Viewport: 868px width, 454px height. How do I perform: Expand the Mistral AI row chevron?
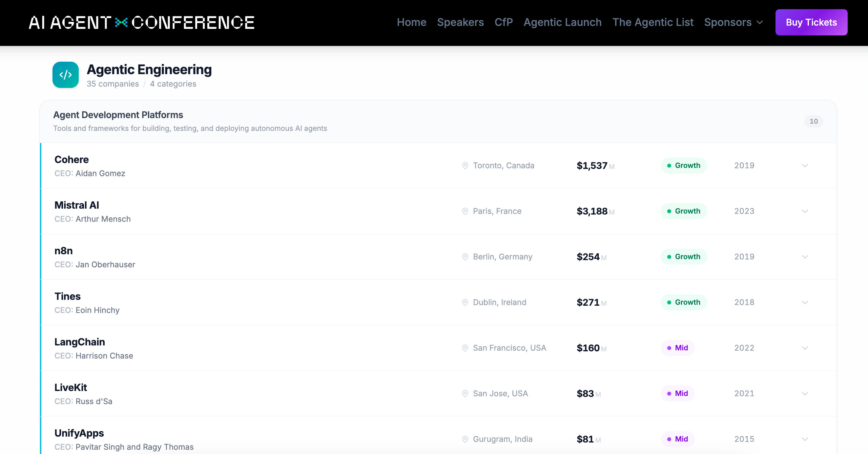click(x=805, y=211)
